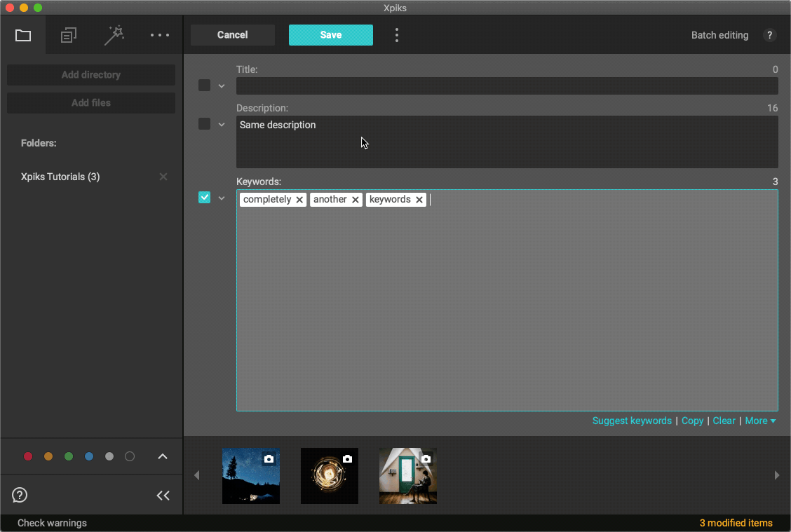Screen dimensions: 791x532
Task: Save the batch edits
Action: click(x=330, y=34)
